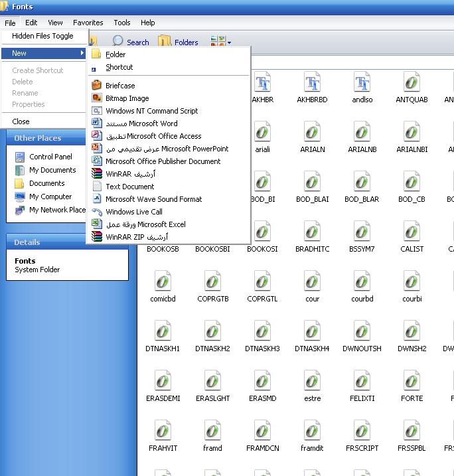Screen dimensions: 454x476
Task: Open Control Panel from Other Places
Action: pos(44,157)
